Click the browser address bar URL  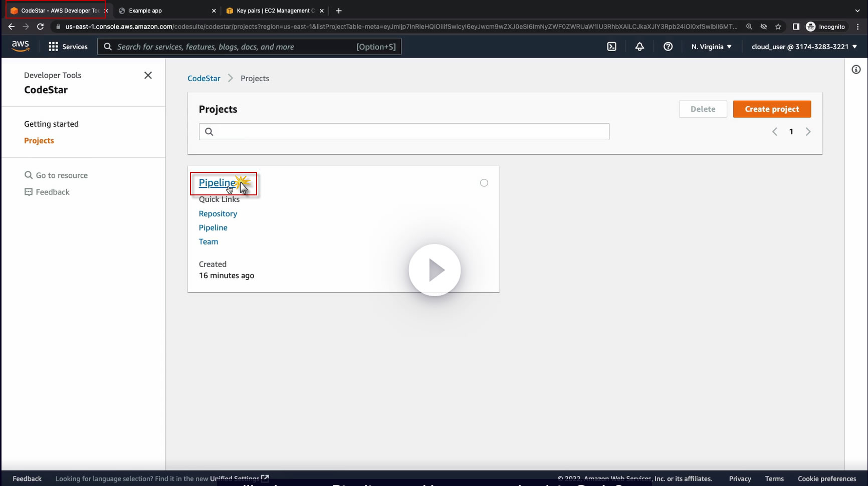401,27
